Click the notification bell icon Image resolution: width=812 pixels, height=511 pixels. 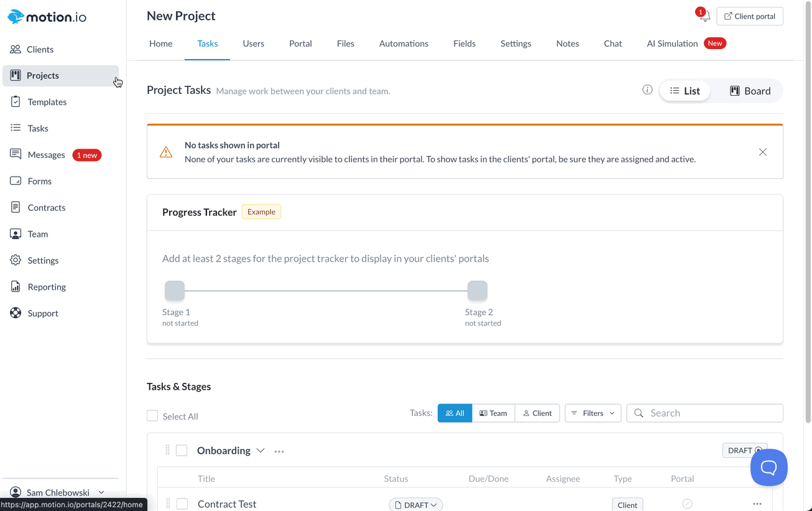[704, 17]
